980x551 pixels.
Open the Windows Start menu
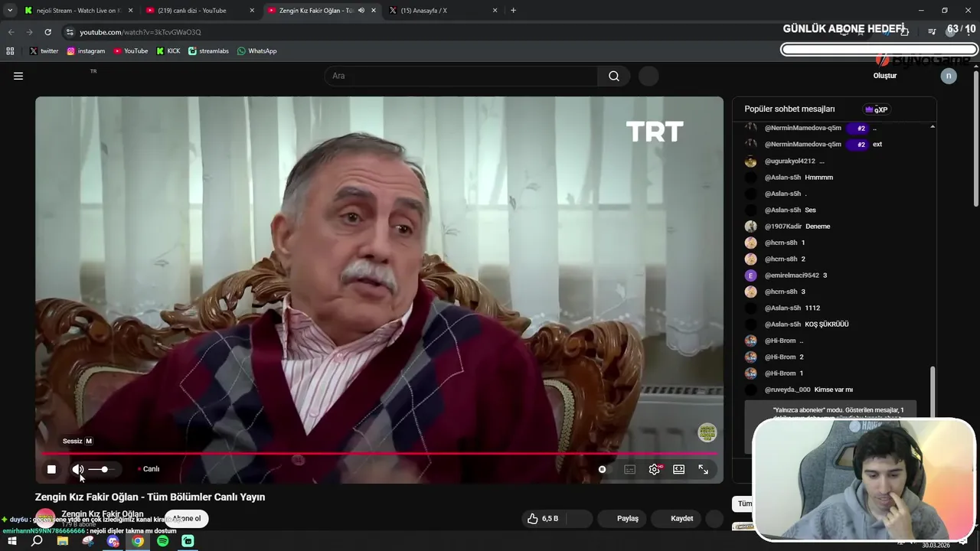click(11, 541)
